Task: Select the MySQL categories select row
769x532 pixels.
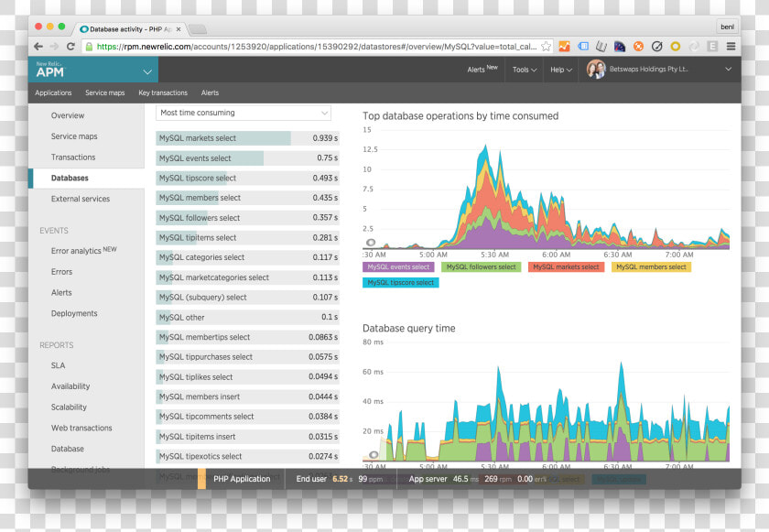Action: click(x=248, y=257)
